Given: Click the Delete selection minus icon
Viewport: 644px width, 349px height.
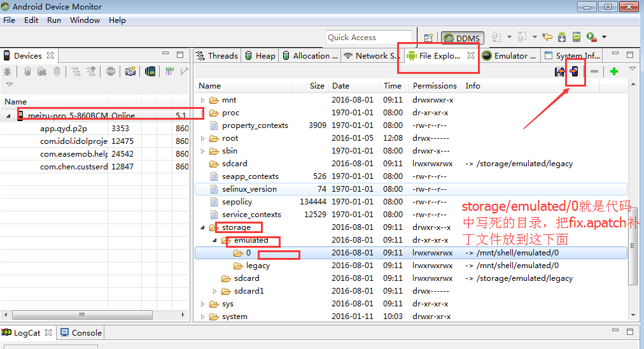Looking at the screenshot, I should pos(594,71).
